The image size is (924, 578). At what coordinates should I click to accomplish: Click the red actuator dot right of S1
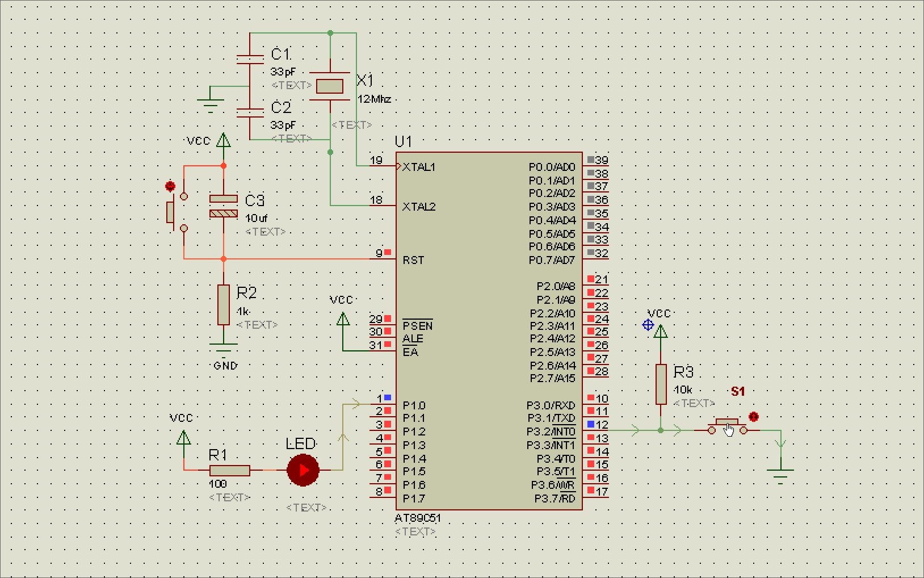coord(754,417)
